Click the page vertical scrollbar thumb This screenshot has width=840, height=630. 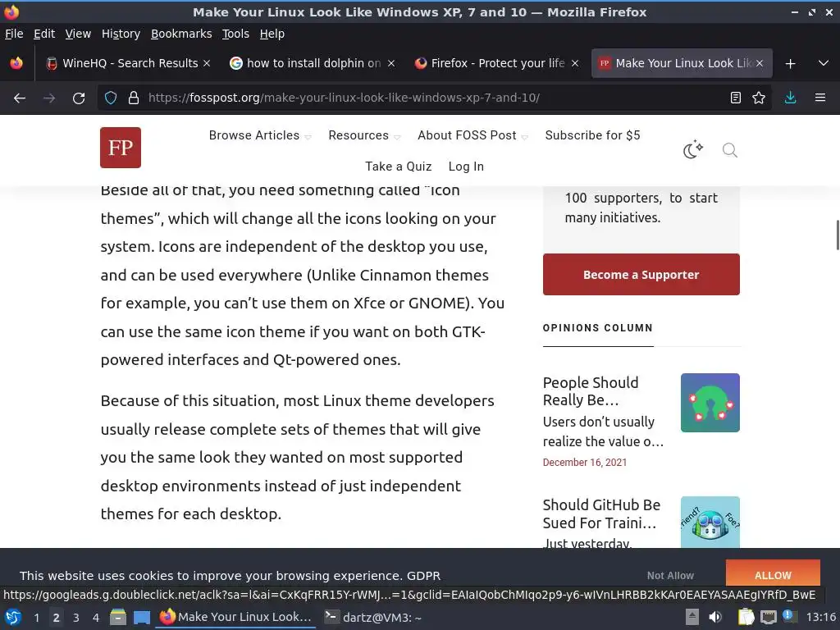tap(838, 234)
